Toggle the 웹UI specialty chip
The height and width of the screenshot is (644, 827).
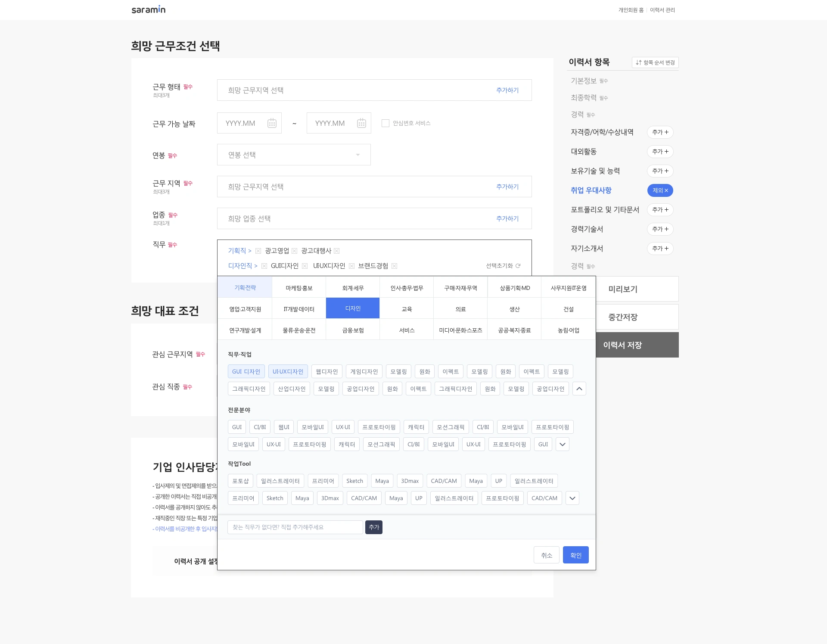click(284, 427)
